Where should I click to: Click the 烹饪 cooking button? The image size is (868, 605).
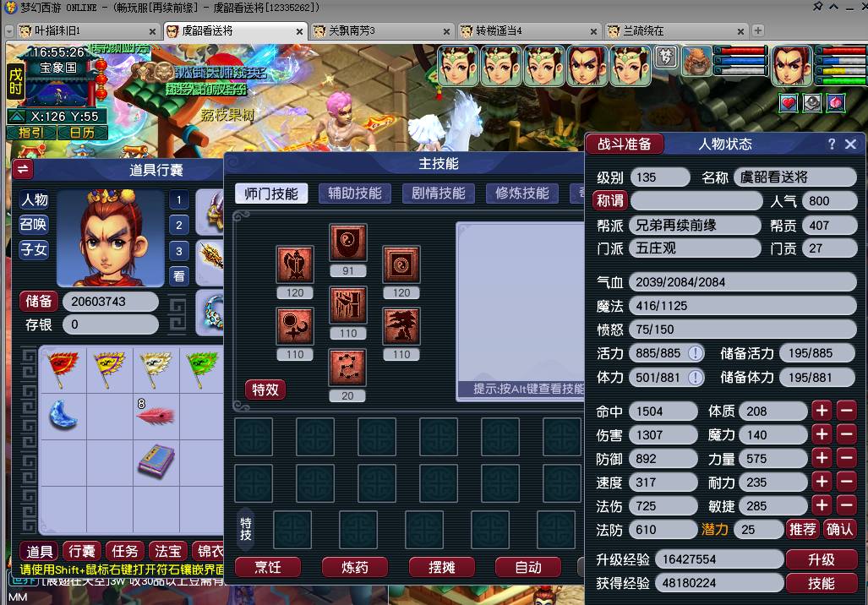(268, 567)
